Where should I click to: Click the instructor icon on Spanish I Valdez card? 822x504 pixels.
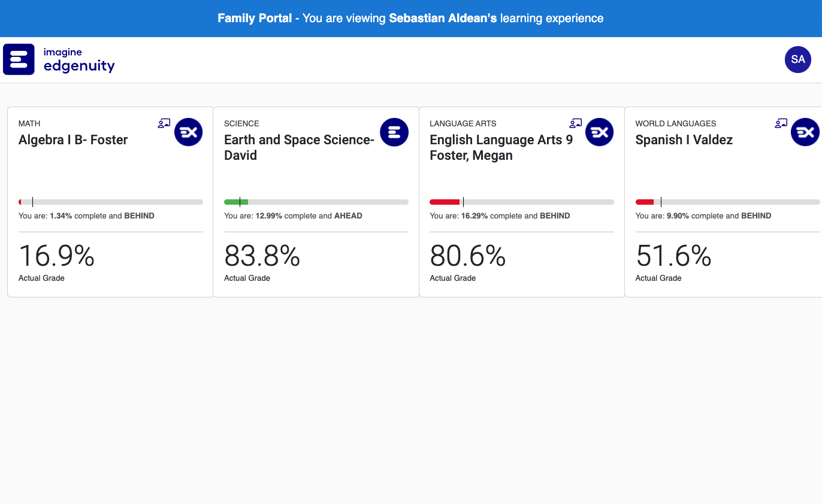click(x=781, y=123)
